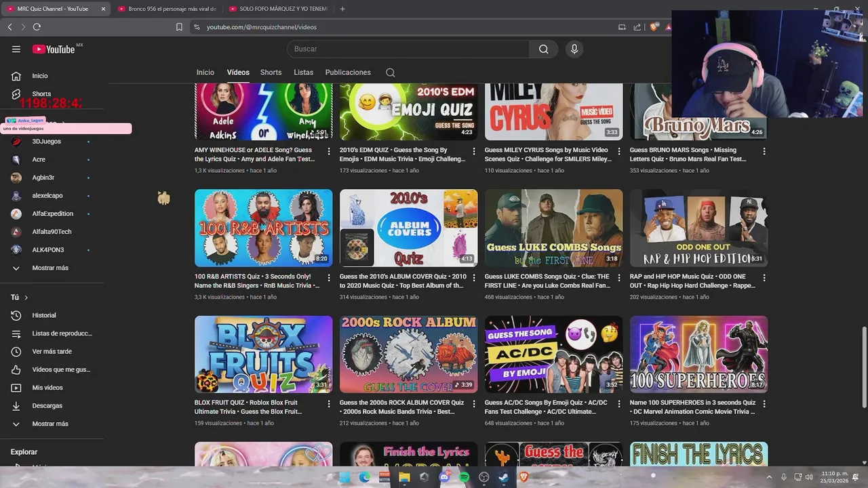The height and width of the screenshot is (488, 868).
Task: Switch to the Shorts channel tab
Action: [x=271, y=73]
